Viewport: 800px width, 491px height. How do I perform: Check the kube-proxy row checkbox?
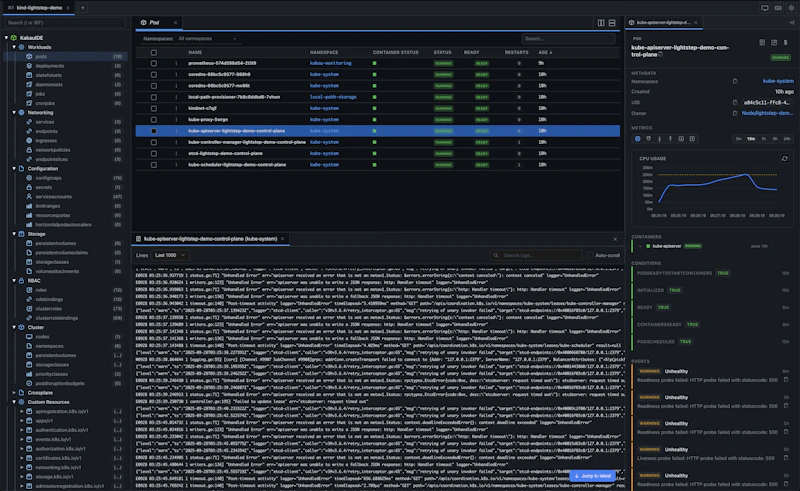tap(154, 119)
